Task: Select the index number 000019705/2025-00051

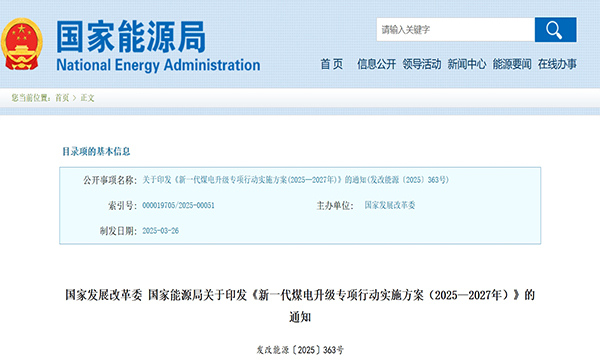Action: click(x=178, y=205)
